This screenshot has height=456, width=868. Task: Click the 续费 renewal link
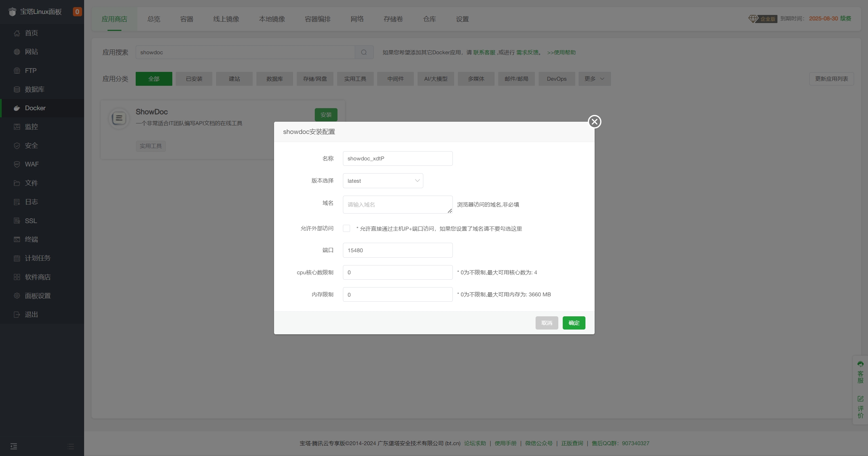[x=846, y=18]
